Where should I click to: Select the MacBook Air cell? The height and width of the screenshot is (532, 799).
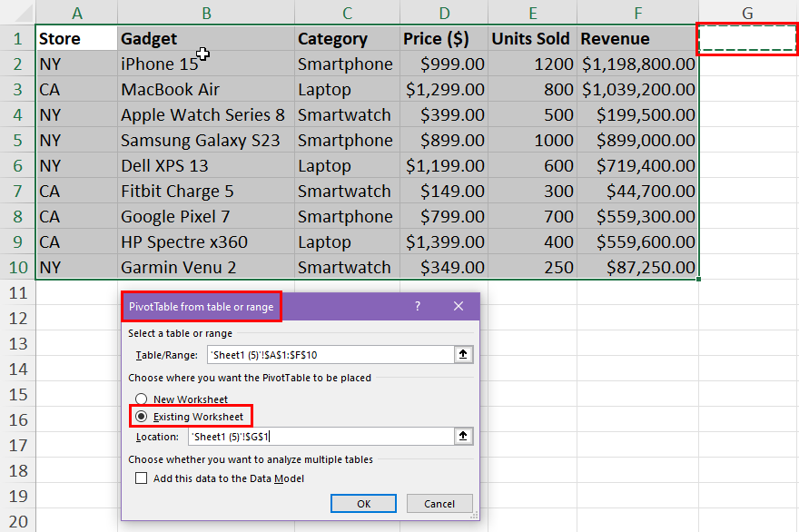tap(206, 89)
